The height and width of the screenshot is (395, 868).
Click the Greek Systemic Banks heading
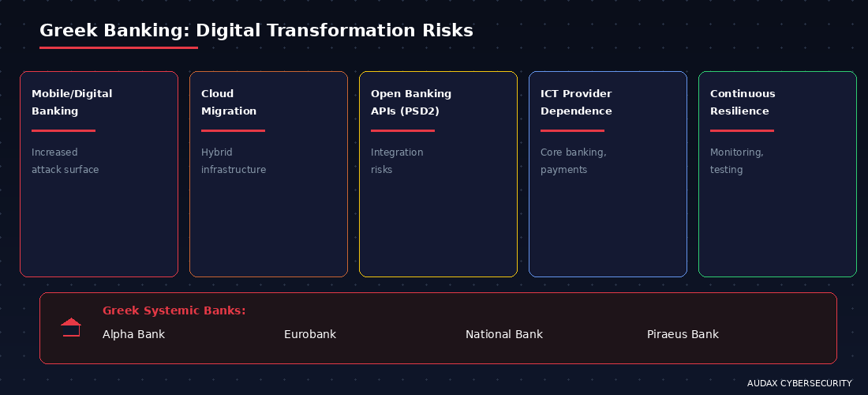[x=174, y=310]
